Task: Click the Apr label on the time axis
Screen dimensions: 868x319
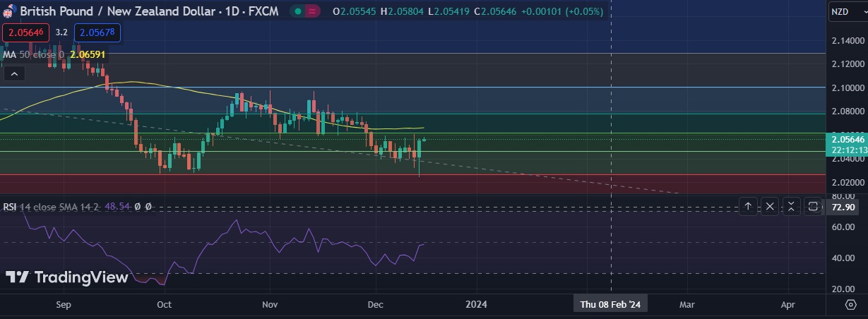Action: point(789,305)
